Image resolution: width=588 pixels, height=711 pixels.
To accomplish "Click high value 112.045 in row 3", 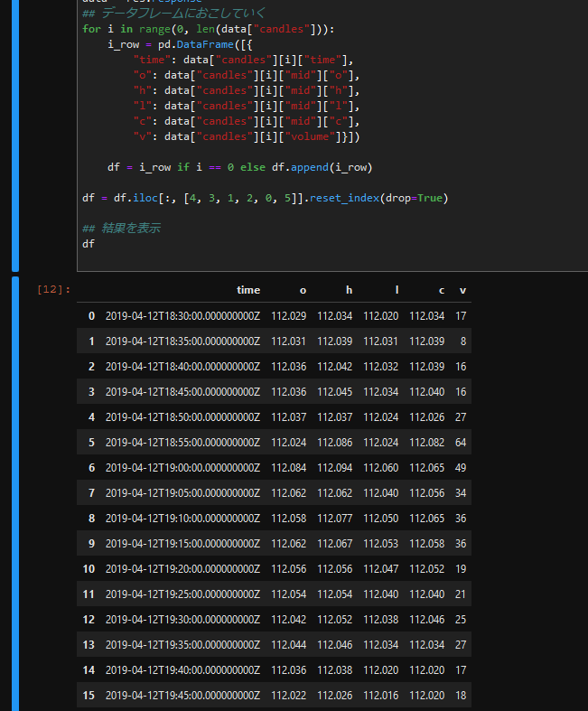I will (334, 392).
